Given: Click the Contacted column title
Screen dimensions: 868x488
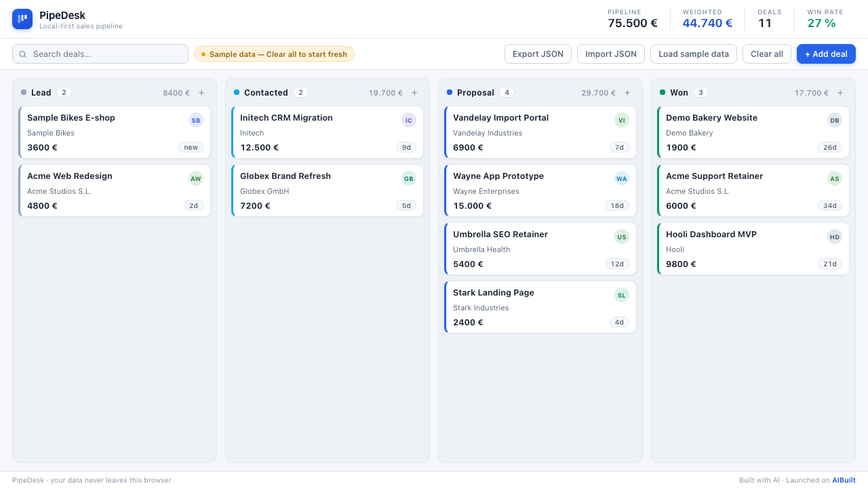Looking at the screenshot, I should 266,93.
